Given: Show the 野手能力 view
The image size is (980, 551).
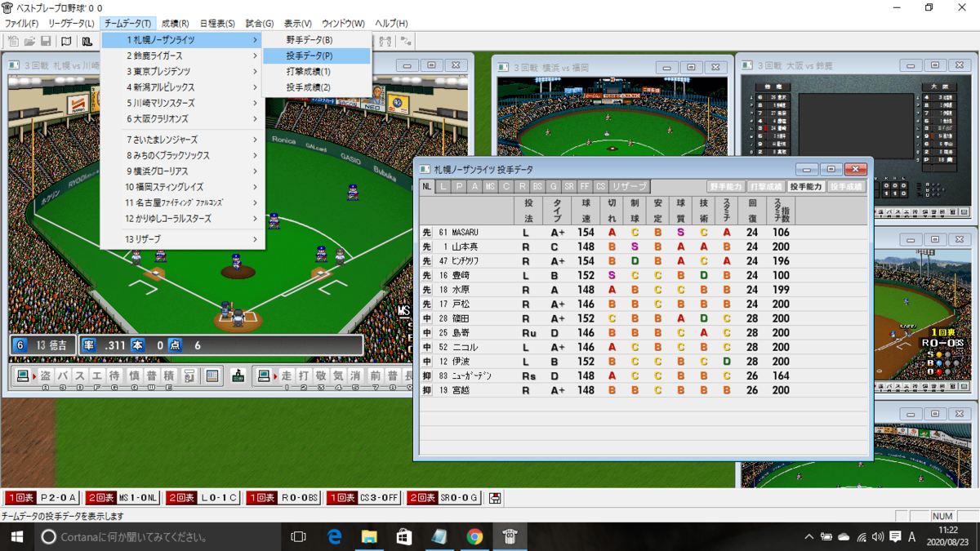Looking at the screenshot, I should (725, 187).
